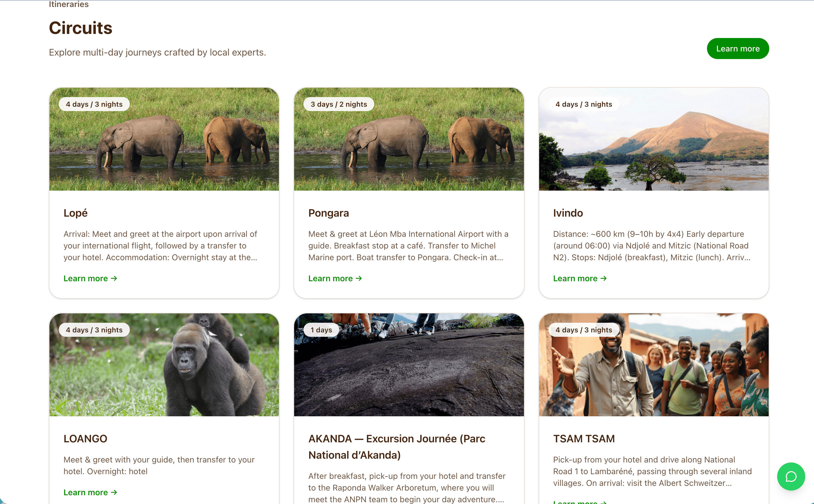The height and width of the screenshot is (504, 814).
Task: Click the Ivindo distance description text
Action: pyautogui.click(x=652, y=246)
